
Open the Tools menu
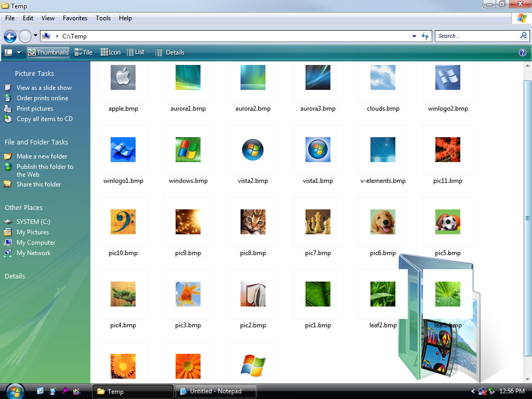point(103,18)
